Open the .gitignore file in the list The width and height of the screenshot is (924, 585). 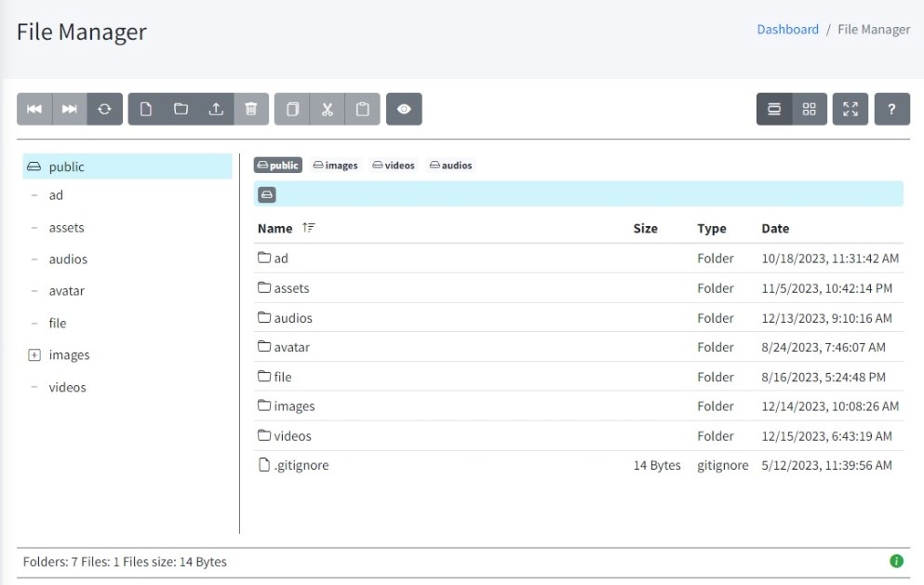(x=301, y=465)
